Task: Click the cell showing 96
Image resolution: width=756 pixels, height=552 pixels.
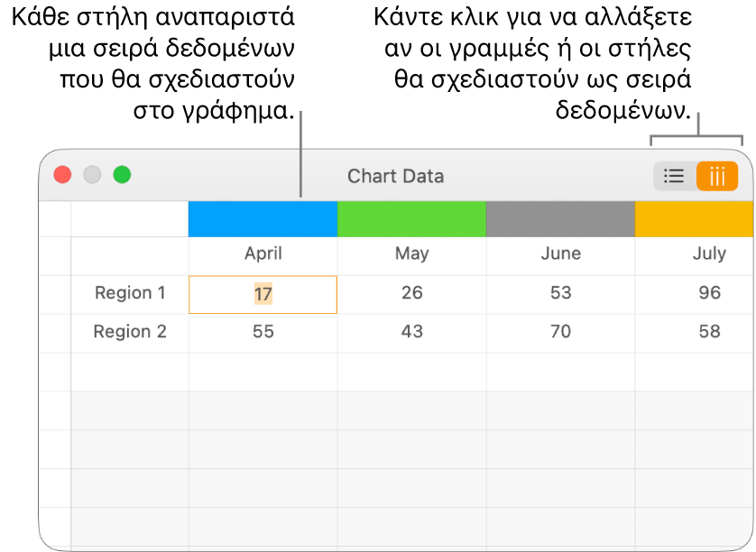Action: pos(709,293)
